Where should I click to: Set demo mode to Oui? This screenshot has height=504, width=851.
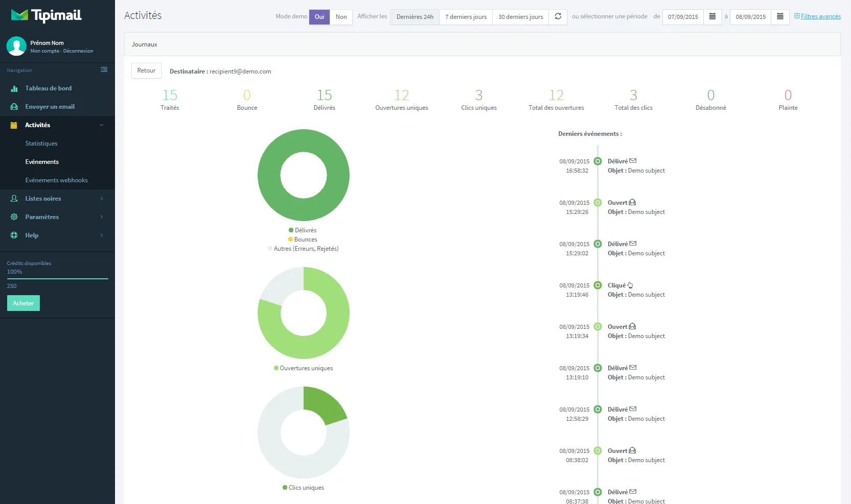point(319,17)
